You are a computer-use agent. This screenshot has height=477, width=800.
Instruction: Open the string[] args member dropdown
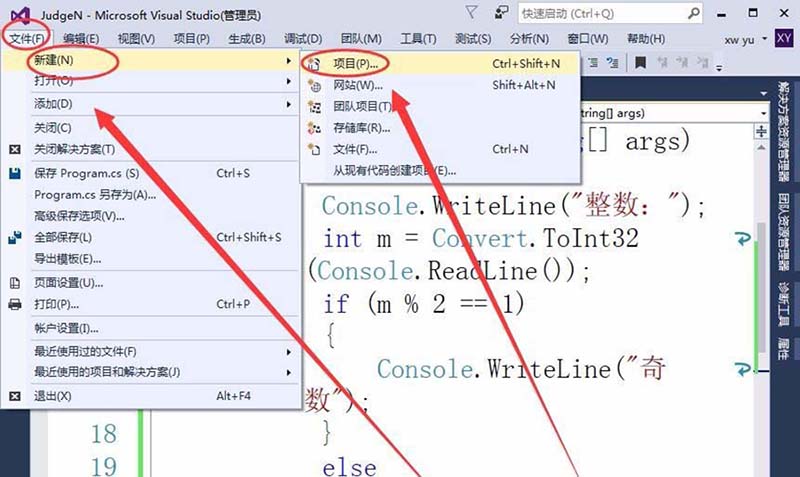point(764,113)
